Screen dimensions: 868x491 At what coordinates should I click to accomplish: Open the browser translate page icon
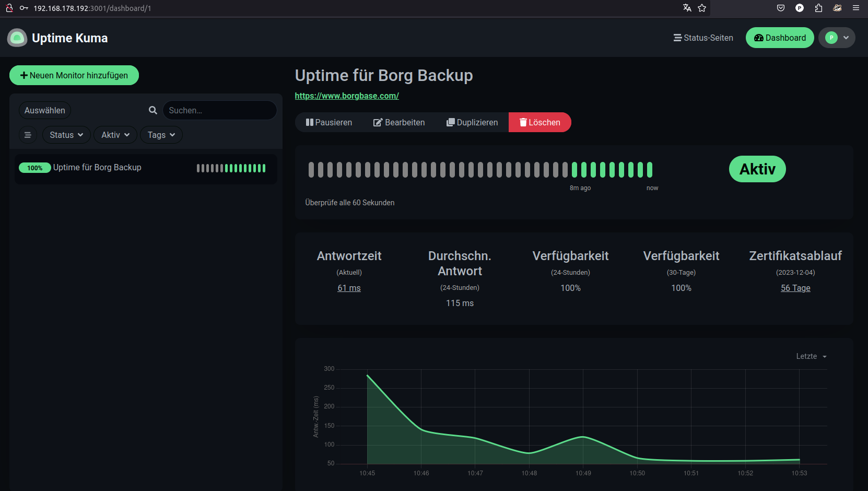click(x=687, y=8)
